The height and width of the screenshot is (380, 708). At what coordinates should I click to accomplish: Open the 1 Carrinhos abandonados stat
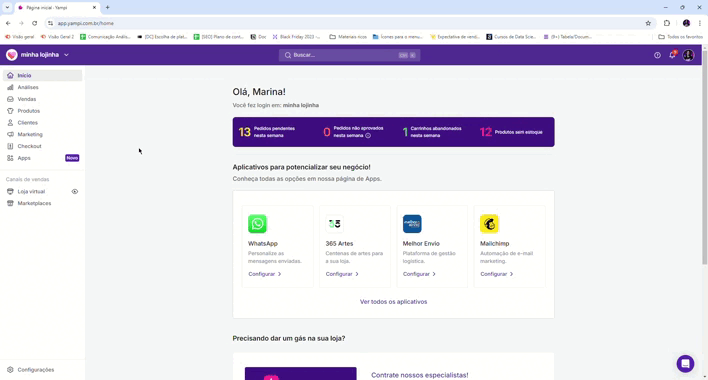click(432, 132)
